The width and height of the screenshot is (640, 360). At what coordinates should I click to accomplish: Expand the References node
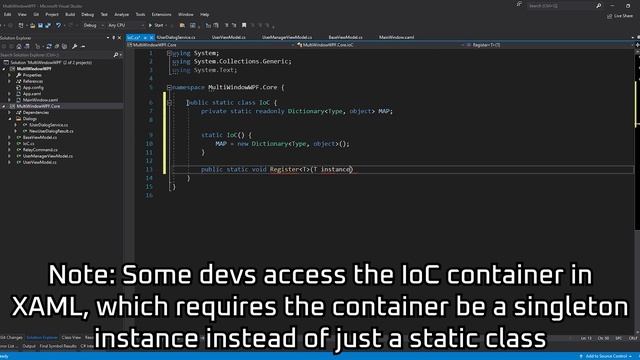(10, 81)
